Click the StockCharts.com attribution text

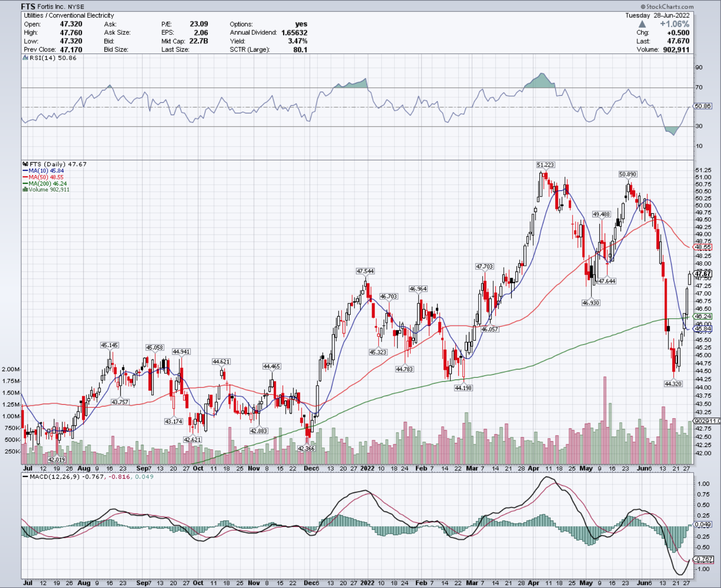pos(667,7)
